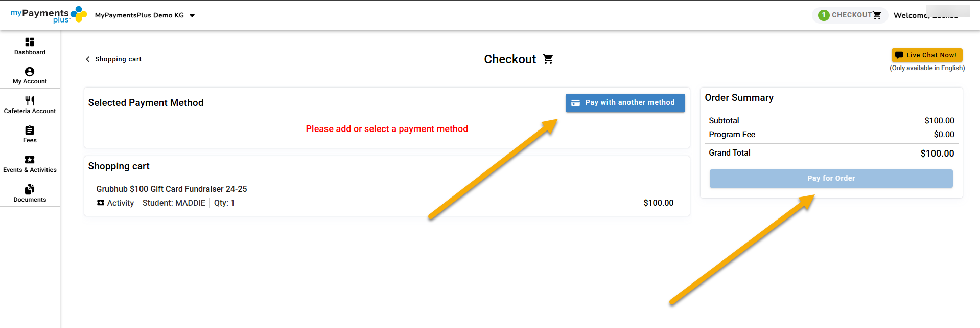Click the cart icon in Checkout pill
This screenshot has height=328, width=980.
tap(877, 15)
